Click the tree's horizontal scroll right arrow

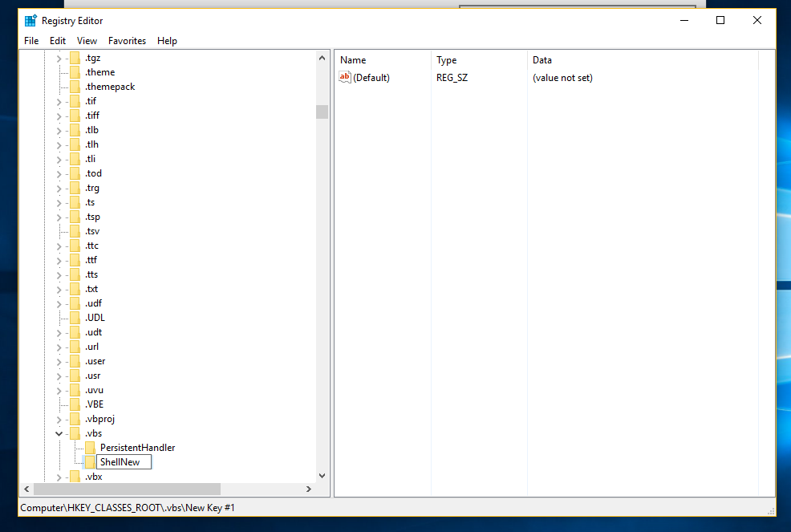pyautogui.click(x=309, y=489)
